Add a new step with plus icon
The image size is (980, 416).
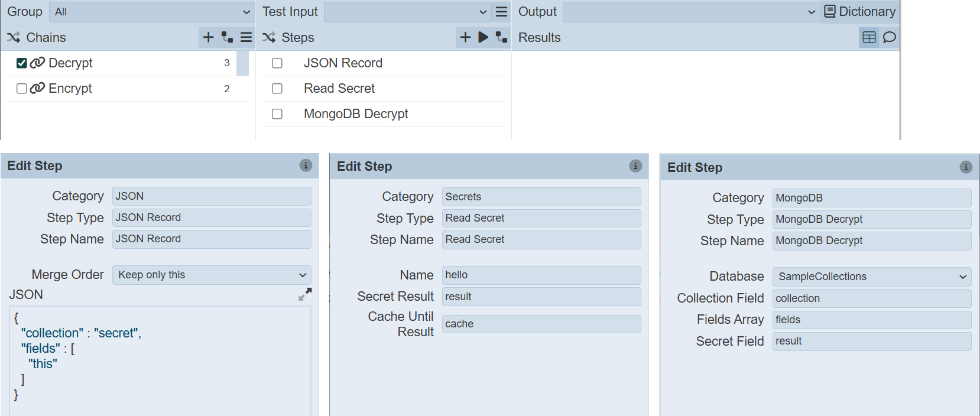(465, 38)
